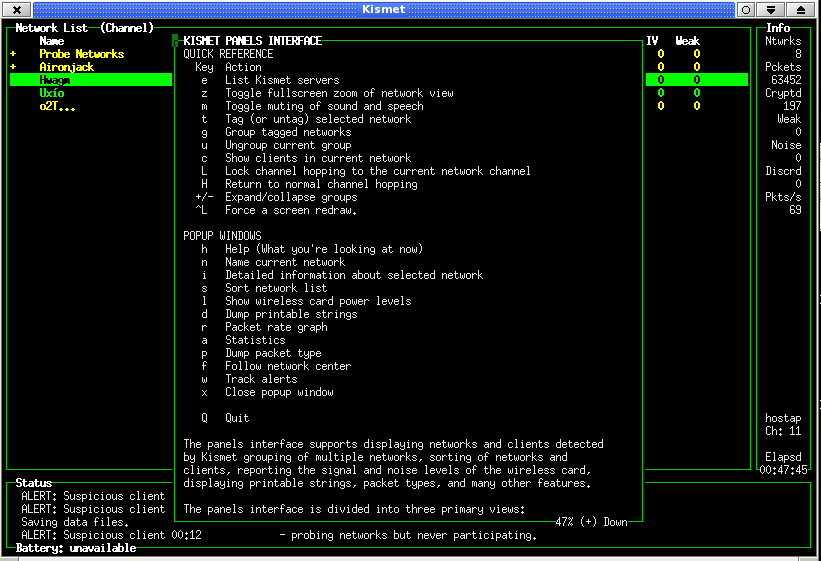
Task: Click the 'Quit' entry in help popup
Action: [236, 418]
